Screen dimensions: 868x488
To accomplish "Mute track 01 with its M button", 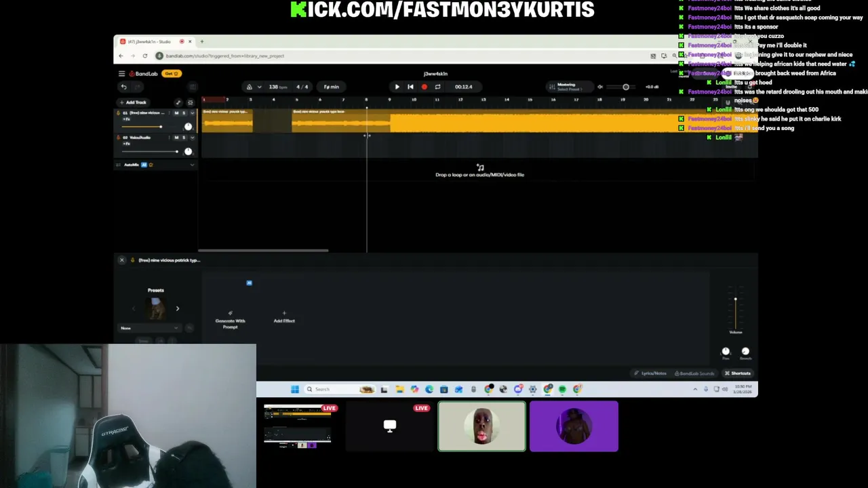I will tap(176, 113).
